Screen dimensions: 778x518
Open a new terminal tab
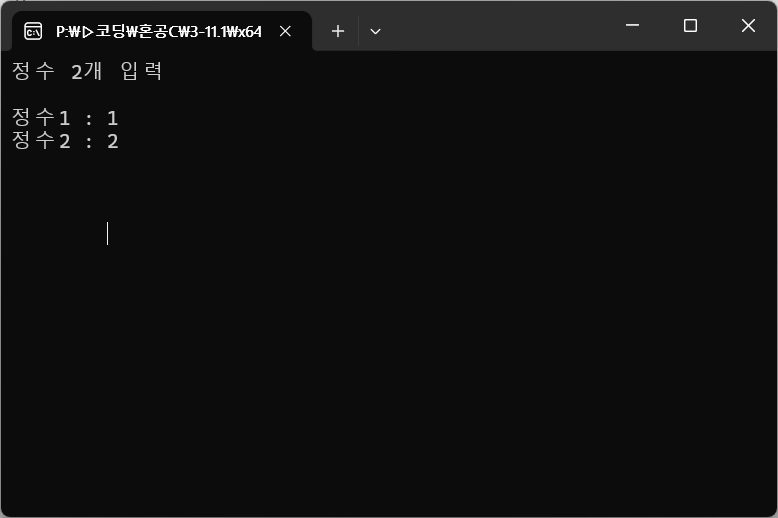pos(338,31)
